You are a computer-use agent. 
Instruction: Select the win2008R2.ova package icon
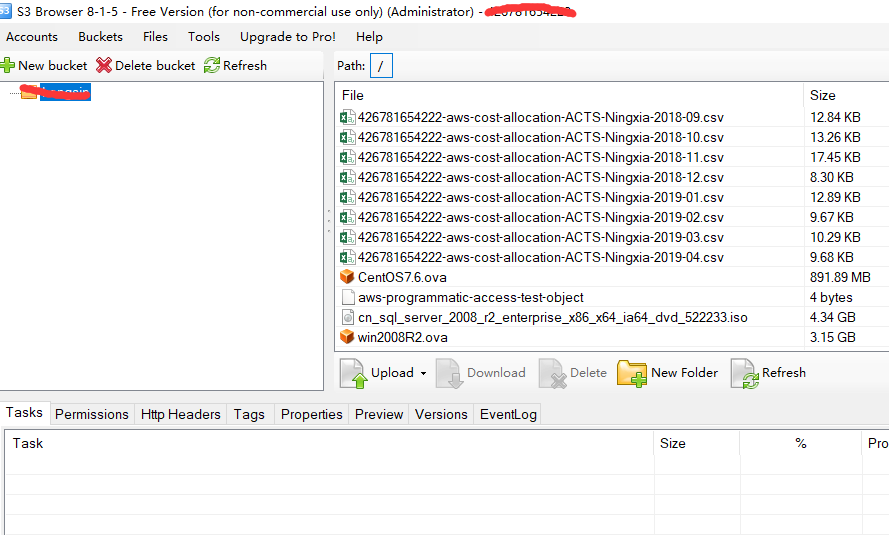347,337
